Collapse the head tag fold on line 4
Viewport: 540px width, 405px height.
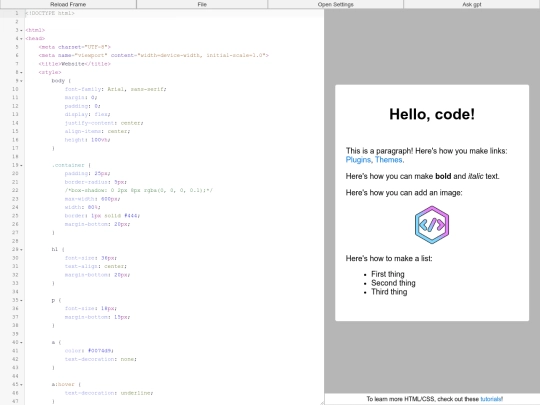[21, 39]
